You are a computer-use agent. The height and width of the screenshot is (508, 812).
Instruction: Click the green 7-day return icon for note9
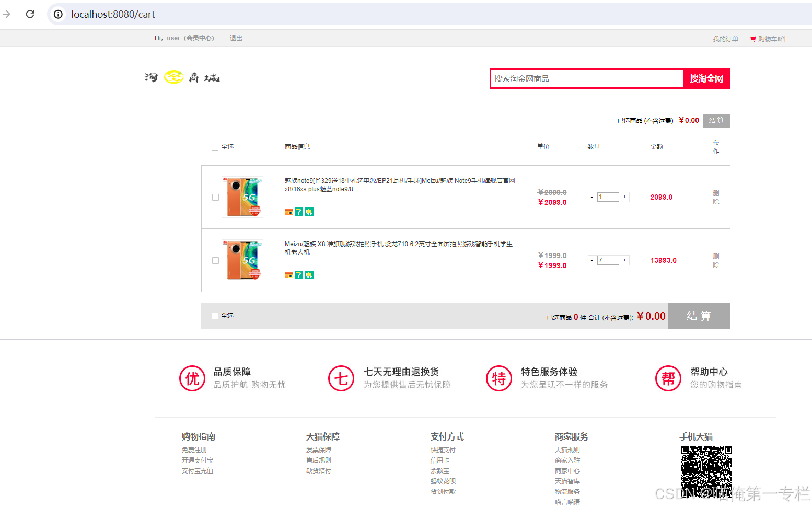tap(299, 212)
